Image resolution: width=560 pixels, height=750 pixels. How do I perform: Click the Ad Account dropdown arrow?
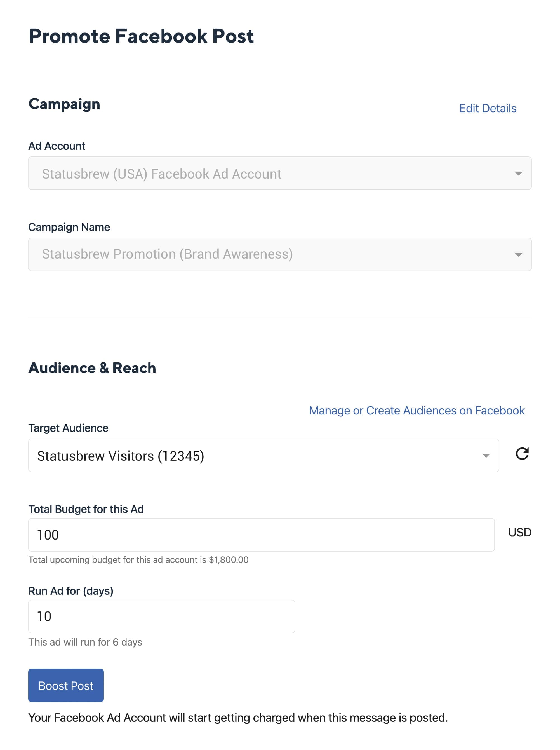coord(518,174)
